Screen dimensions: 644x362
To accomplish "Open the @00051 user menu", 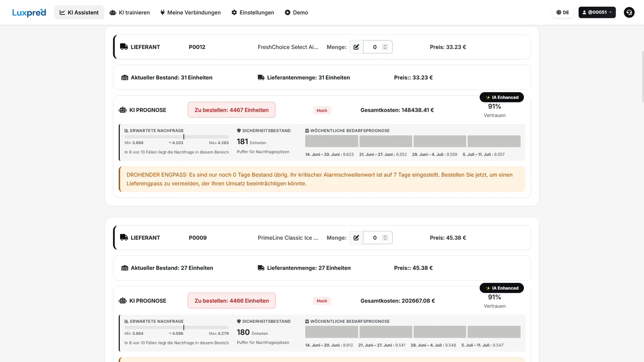I will [x=597, y=12].
